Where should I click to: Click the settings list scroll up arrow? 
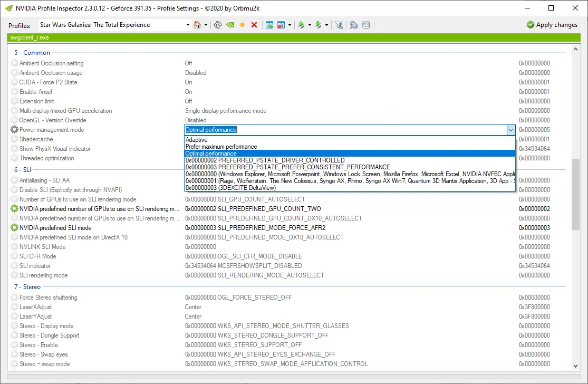[576, 49]
